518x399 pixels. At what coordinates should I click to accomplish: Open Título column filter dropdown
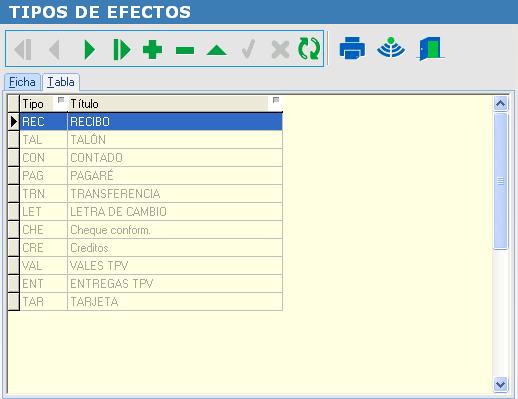click(x=276, y=100)
